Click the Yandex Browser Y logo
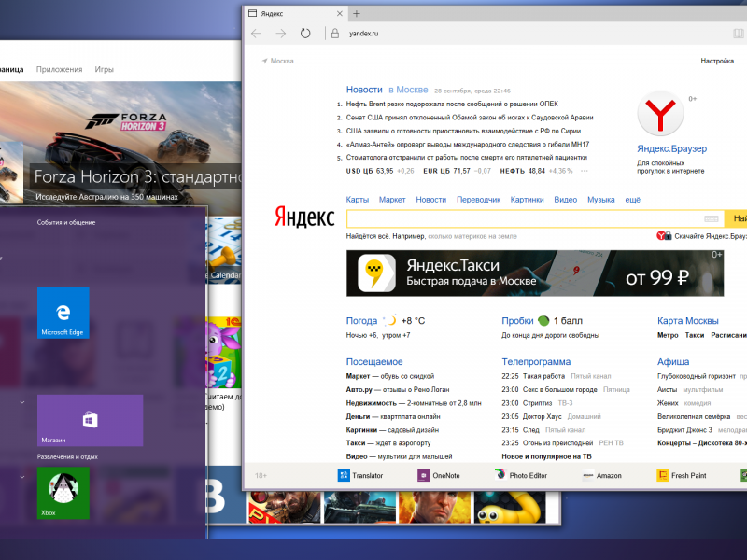 coord(660,114)
